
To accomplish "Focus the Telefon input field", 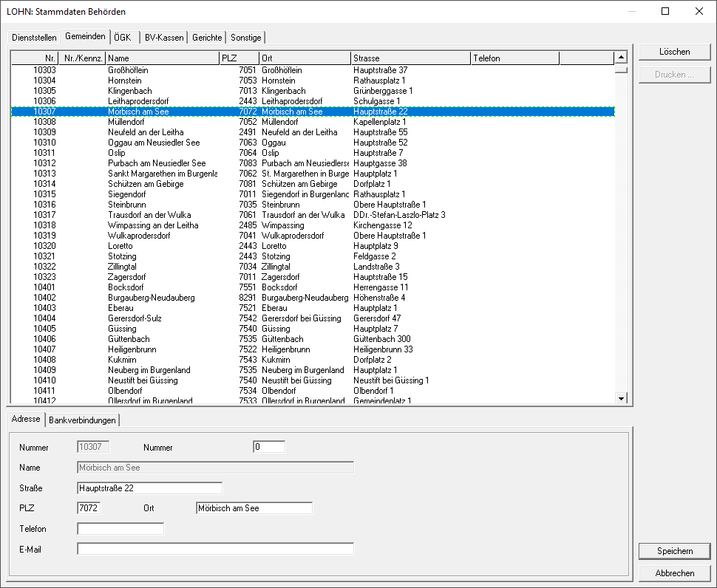I will click(120, 529).
